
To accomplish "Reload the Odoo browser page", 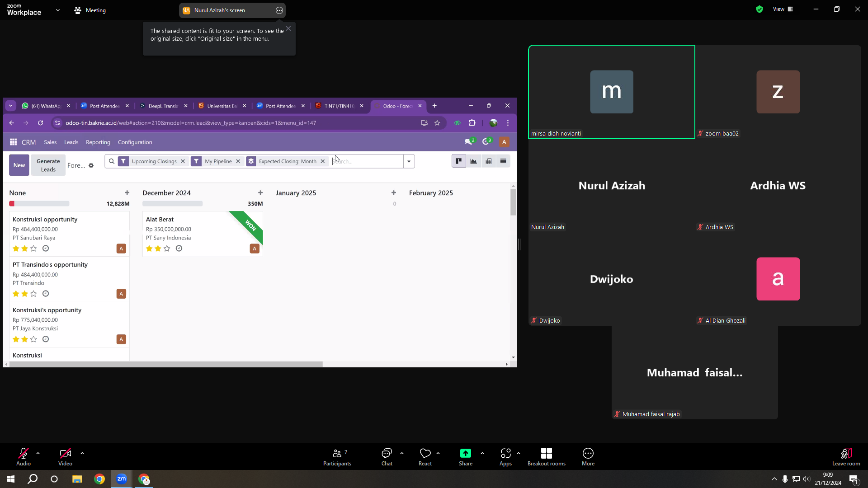I will 41,123.
